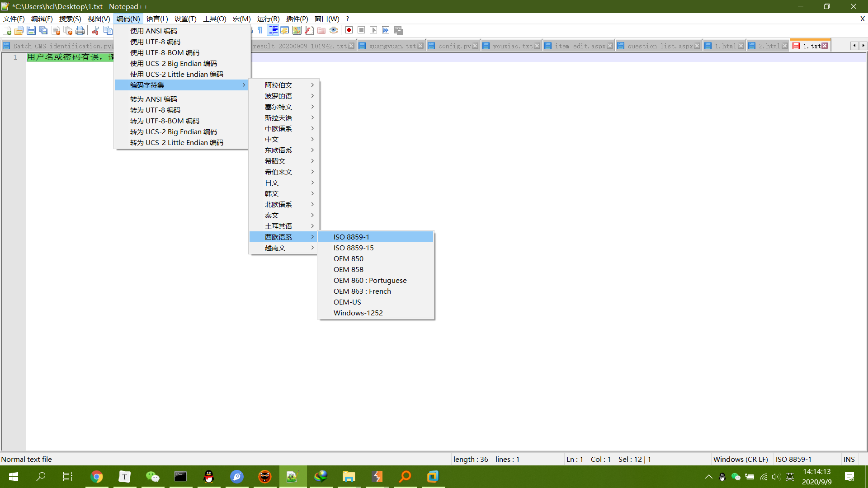Viewport: 868px width, 488px height.
Task: Choose 转为 UTF-8 编码 option
Action: [182, 110]
